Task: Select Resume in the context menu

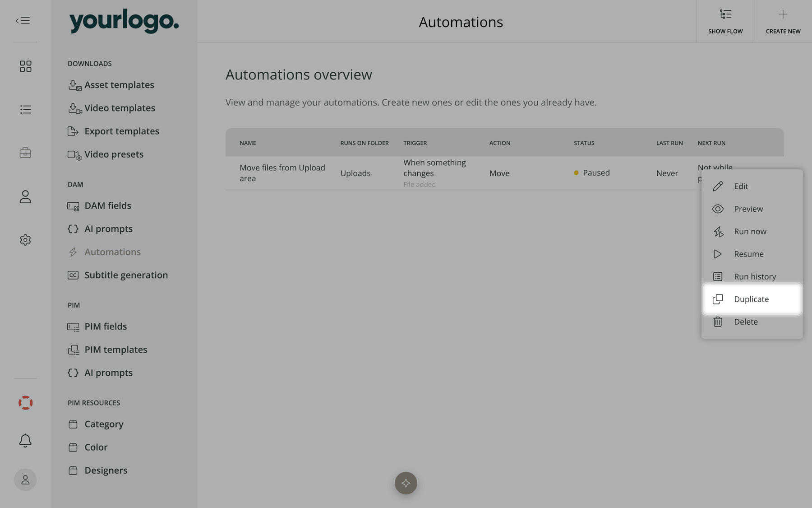Action: click(752, 254)
